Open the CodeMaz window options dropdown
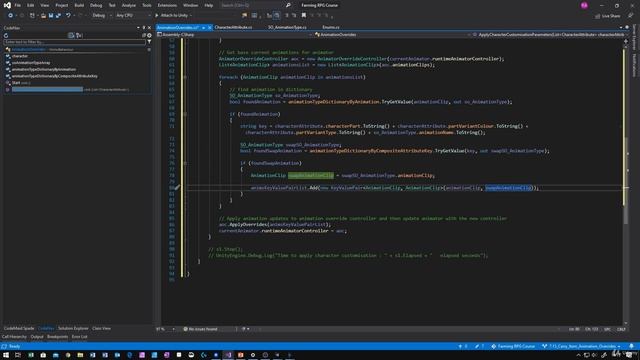Screen dimensions: 640x360 [138, 28]
